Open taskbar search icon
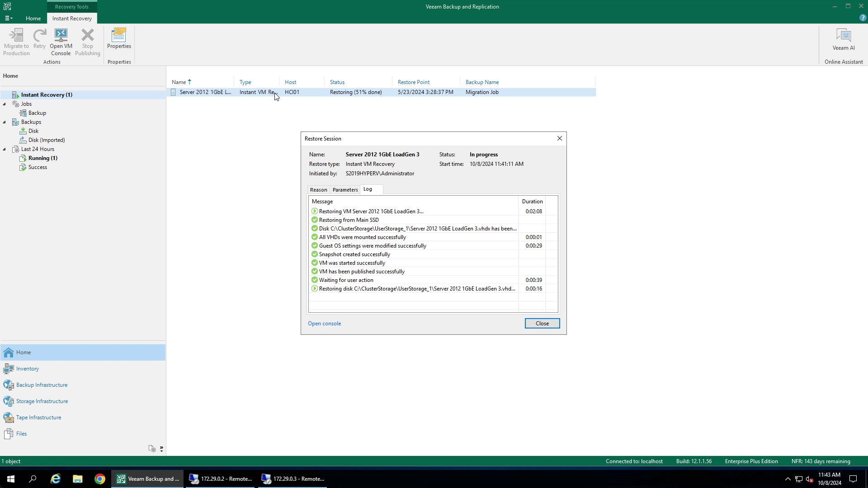This screenshot has height=488, width=868. coord(33,479)
